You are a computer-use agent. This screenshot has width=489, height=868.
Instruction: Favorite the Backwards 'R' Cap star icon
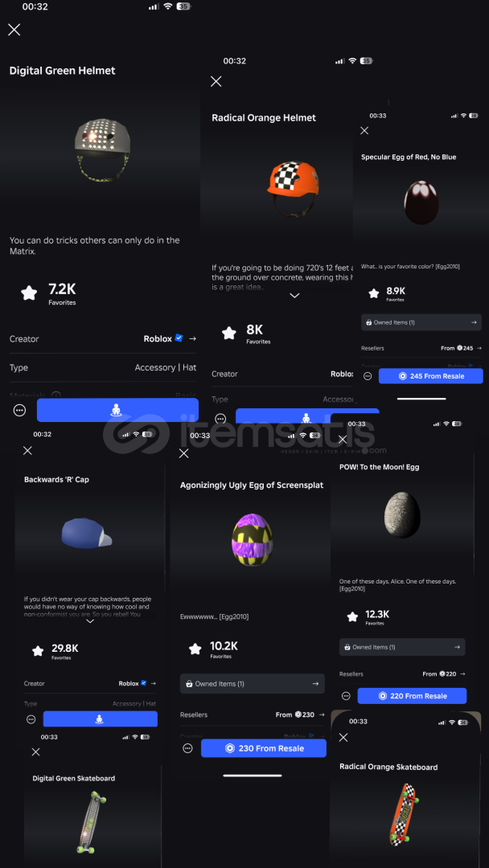38,651
